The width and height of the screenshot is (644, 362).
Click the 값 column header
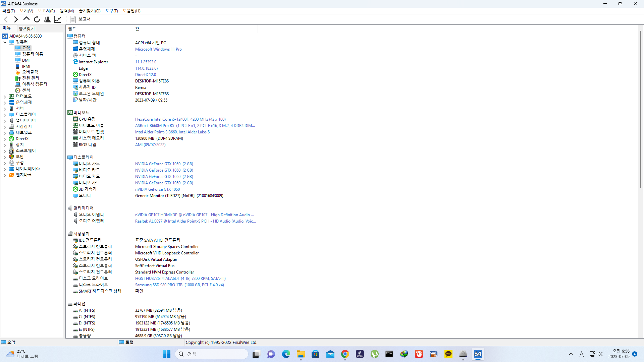click(x=196, y=29)
